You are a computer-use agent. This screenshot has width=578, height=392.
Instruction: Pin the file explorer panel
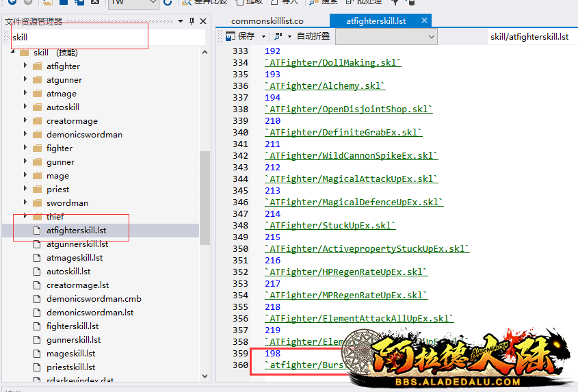click(x=192, y=22)
